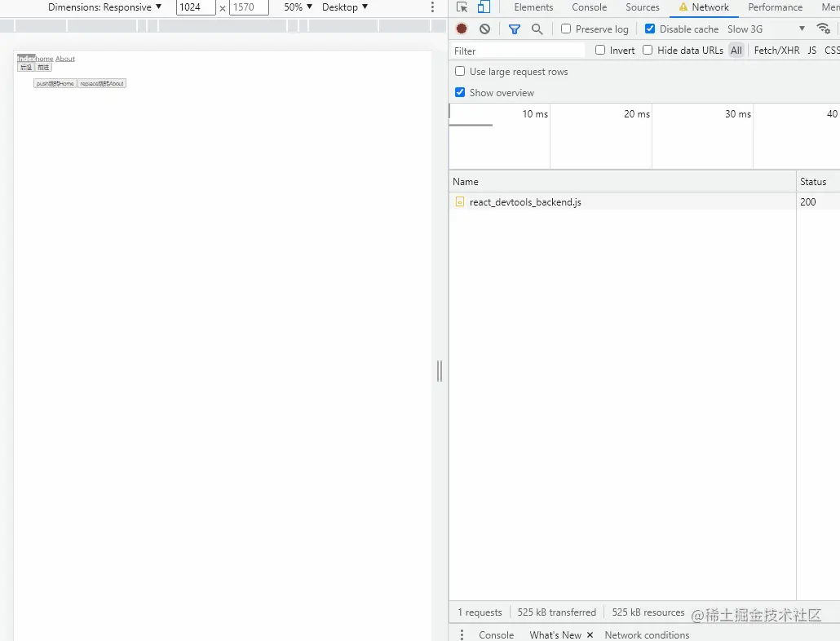Image resolution: width=840 pixels, height=641 pixels.
Task: Click the viewport height field showing 1570
Action: (x=249, y=7)
